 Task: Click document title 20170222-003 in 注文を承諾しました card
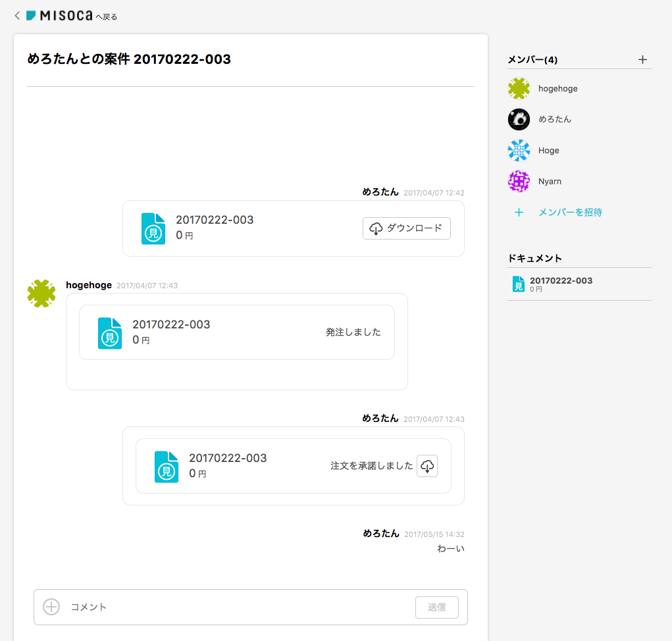click(x=228, y=458)
